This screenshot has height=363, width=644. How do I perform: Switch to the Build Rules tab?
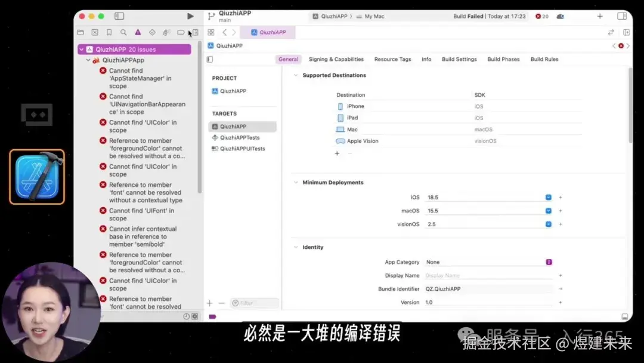click(x=544, y=59)
